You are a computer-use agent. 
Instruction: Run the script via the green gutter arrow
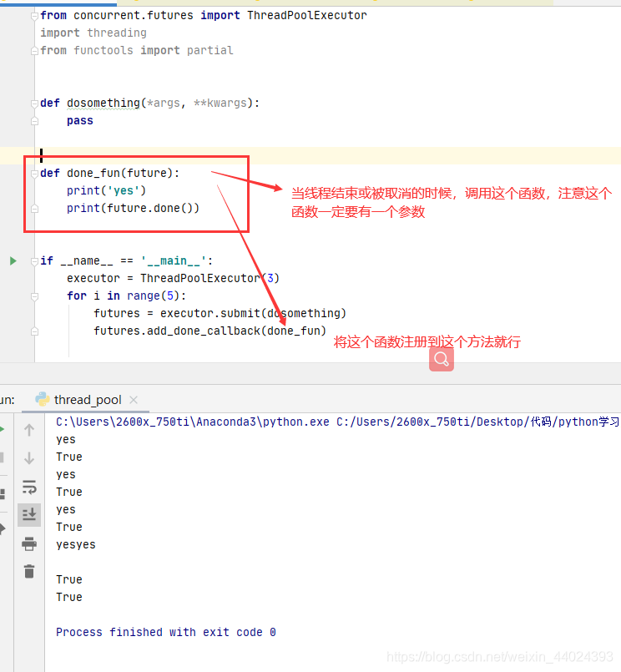[13, 260]
